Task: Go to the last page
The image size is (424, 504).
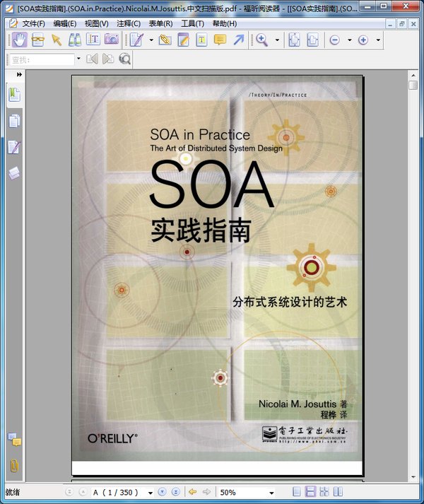Action: pyautogui.click(x=175, y=492)
